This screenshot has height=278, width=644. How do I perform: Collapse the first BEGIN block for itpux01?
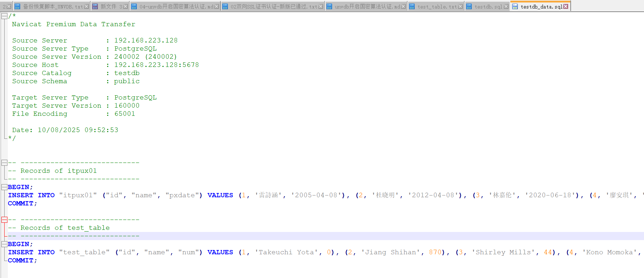tap(4, 187)
